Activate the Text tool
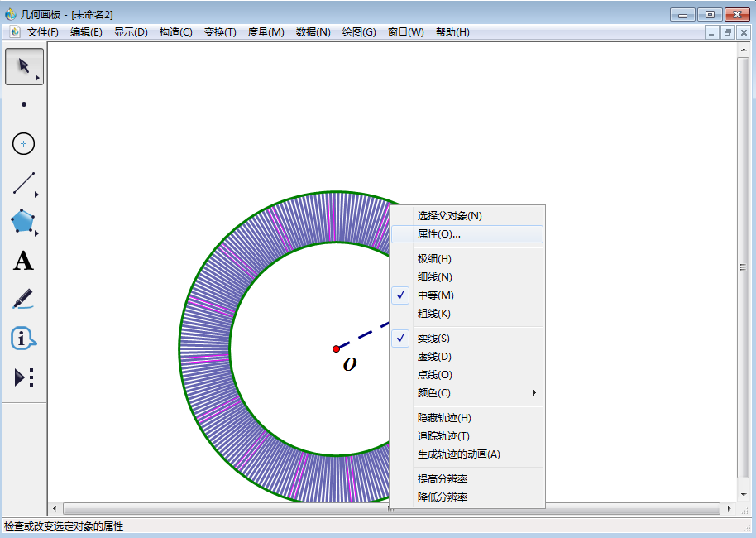Image resolution: width=756 pixels, height=538 pixels. click(23, 262)
